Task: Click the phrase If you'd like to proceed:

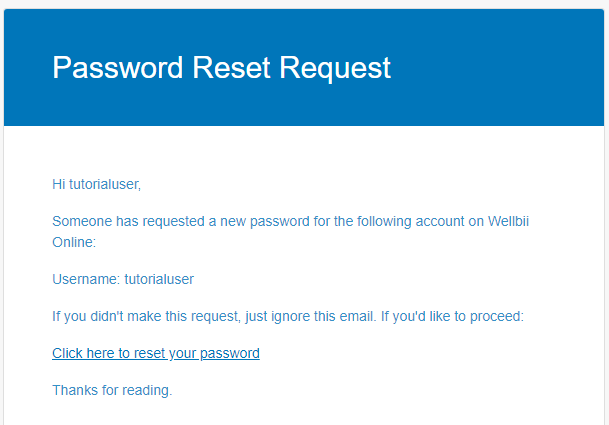Action: coord(452,317)
